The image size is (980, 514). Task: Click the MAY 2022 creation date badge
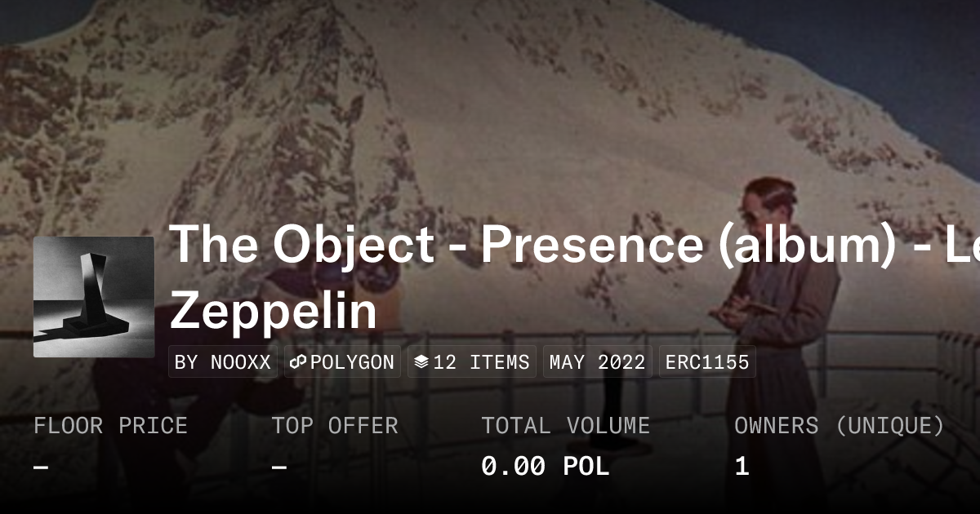pos(598,362)
